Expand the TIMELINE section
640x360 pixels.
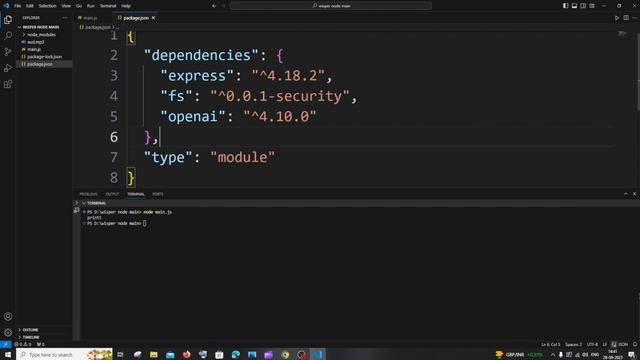tap(31, 337)
